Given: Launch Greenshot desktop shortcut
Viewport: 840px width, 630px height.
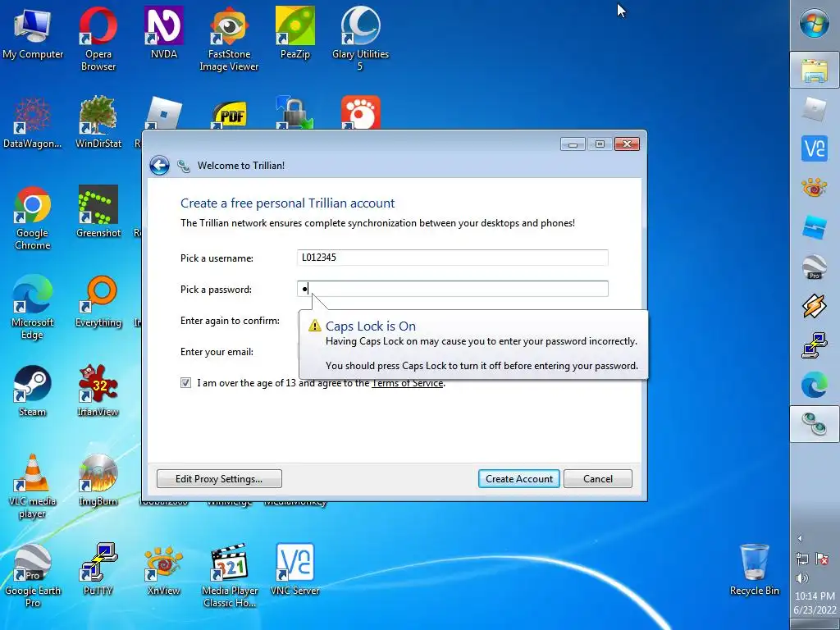Looking at the screenshot, I should [98, 212].
